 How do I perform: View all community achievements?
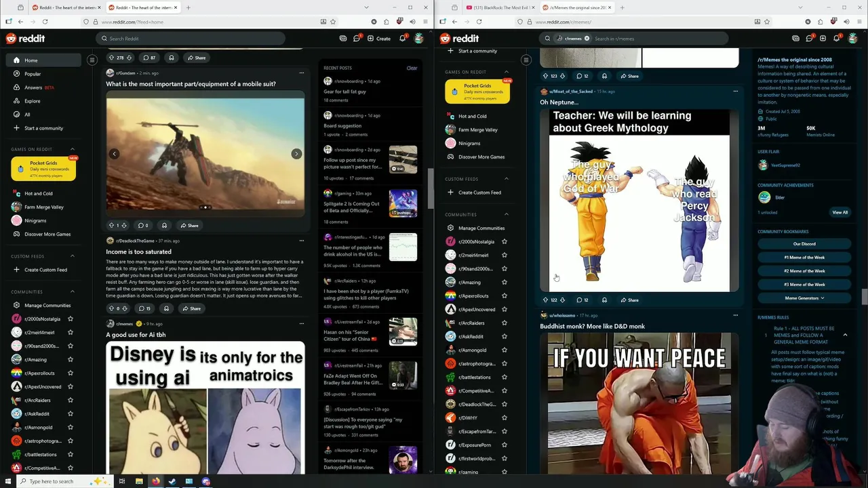click(x=840, y=212)
